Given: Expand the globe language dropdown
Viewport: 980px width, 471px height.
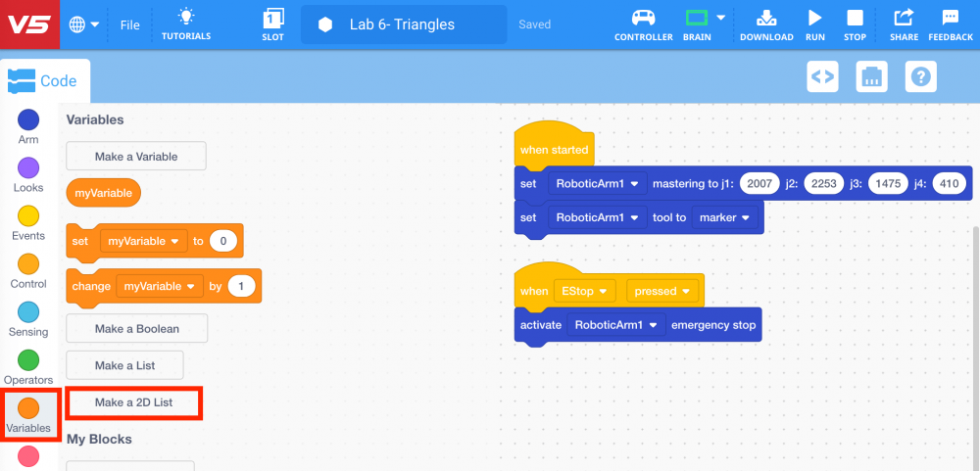Looking at the screenshot, I should click(x=85, y=24).
